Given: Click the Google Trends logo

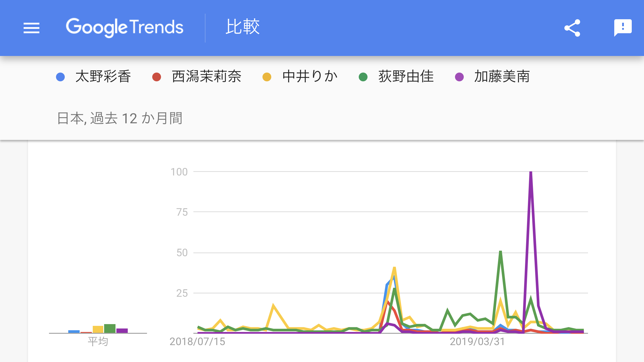Looking at the screenshot, I should [x=125, y=27].
